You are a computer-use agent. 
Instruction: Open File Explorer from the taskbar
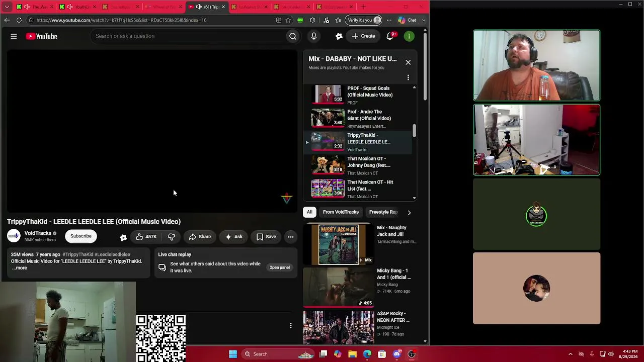click(353, 354)
